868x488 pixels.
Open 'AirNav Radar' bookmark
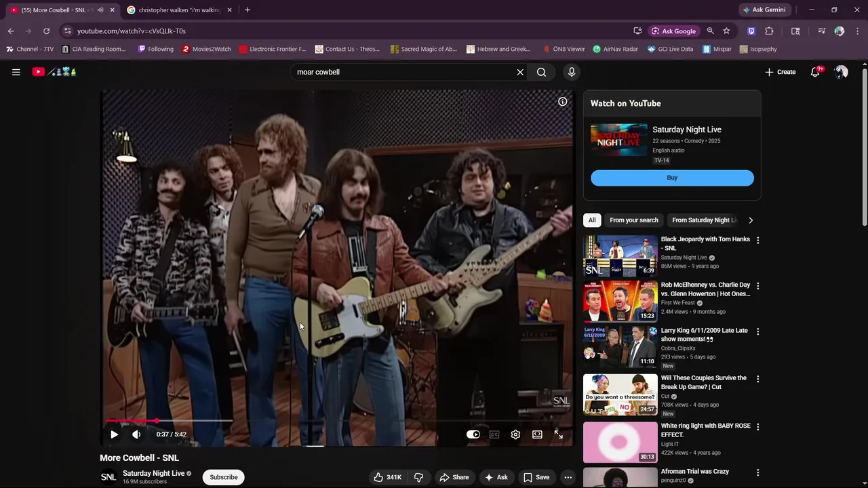coord(616,49)
